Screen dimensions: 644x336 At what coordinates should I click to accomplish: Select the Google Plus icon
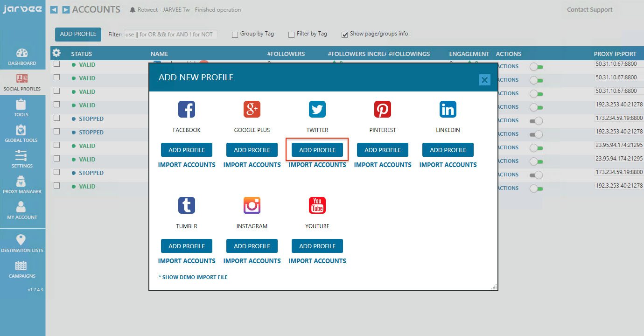[252, 110]
